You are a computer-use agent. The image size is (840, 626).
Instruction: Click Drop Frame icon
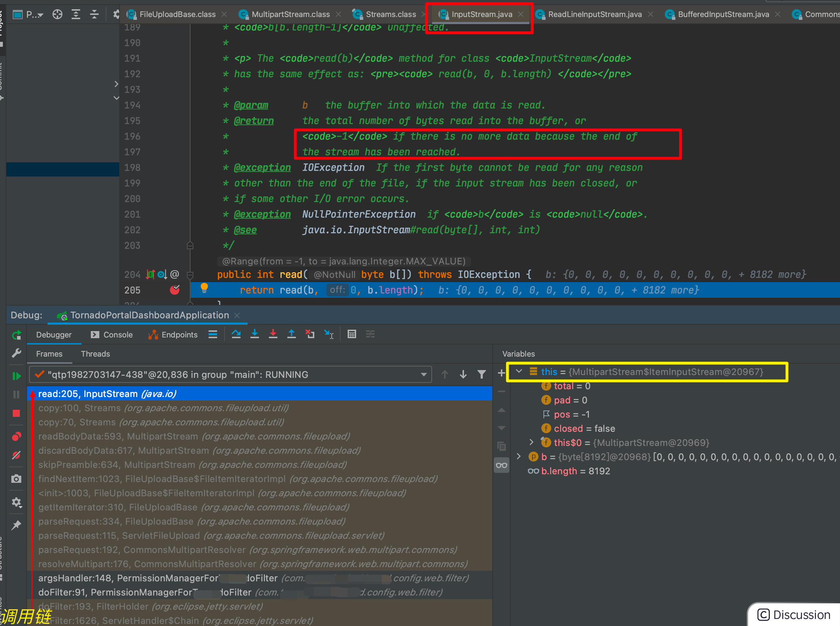(x=310, y=334)
